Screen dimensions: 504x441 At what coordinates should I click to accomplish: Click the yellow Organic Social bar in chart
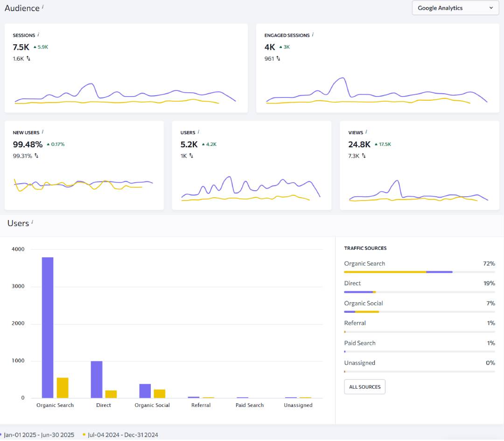pyautogui.click(x=160, y=393)
